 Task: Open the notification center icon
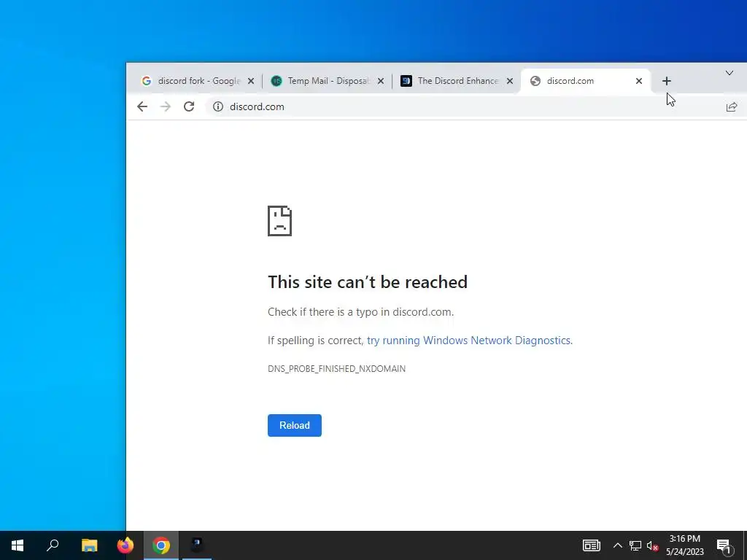tap(724, 546)
